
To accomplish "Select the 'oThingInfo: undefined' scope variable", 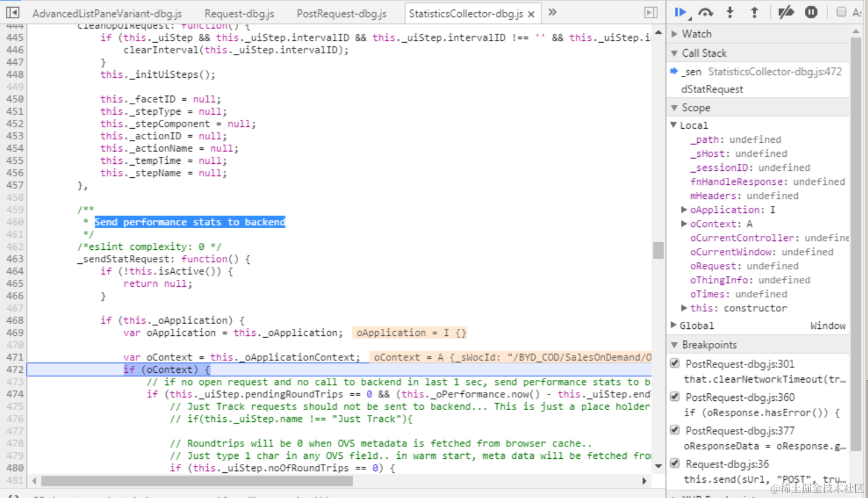I will click(x=750, y=280).
